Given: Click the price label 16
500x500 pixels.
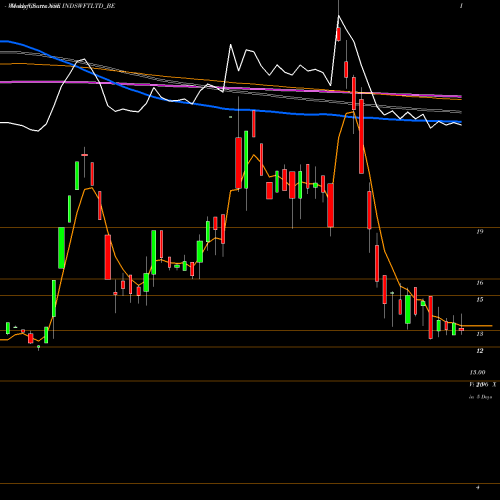Looking at the screenshot, I should [x=479, y=283].
